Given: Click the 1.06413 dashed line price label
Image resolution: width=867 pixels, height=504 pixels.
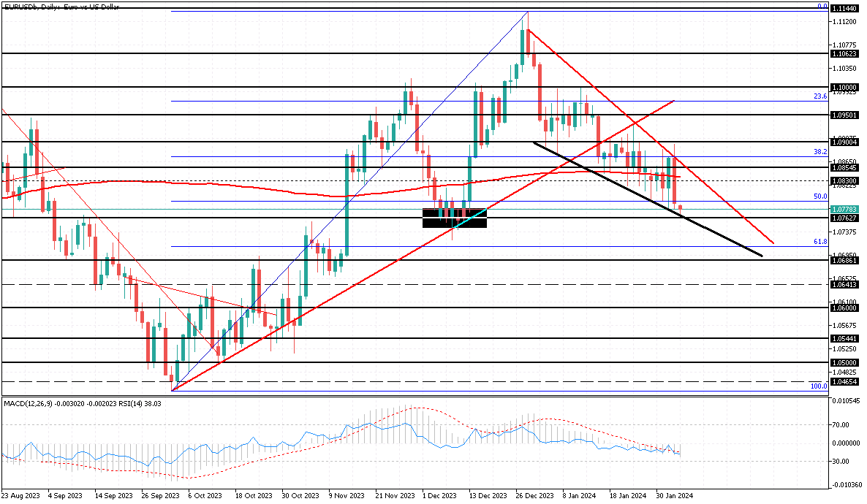Looking at the screenshot, I should click(845, 285).
